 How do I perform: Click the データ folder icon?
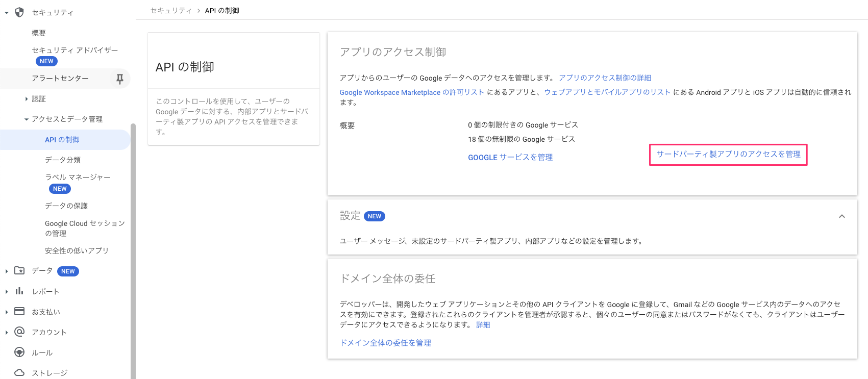(19, 271)
